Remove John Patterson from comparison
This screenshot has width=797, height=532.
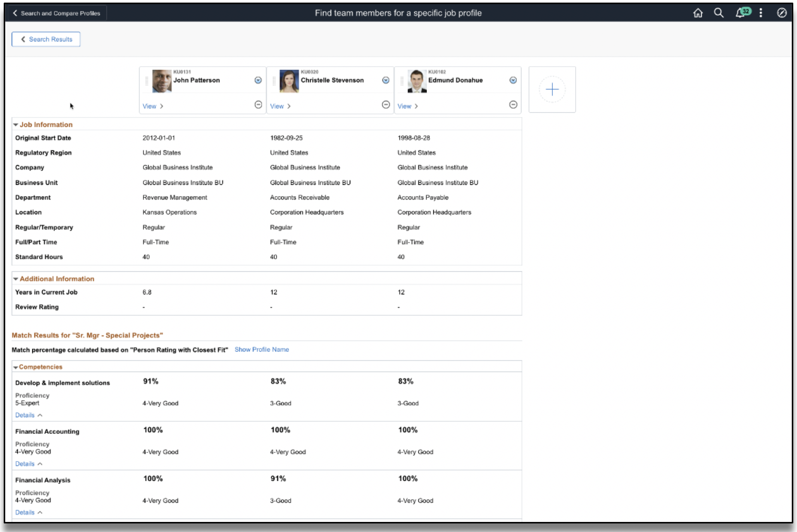click(258, 105)
